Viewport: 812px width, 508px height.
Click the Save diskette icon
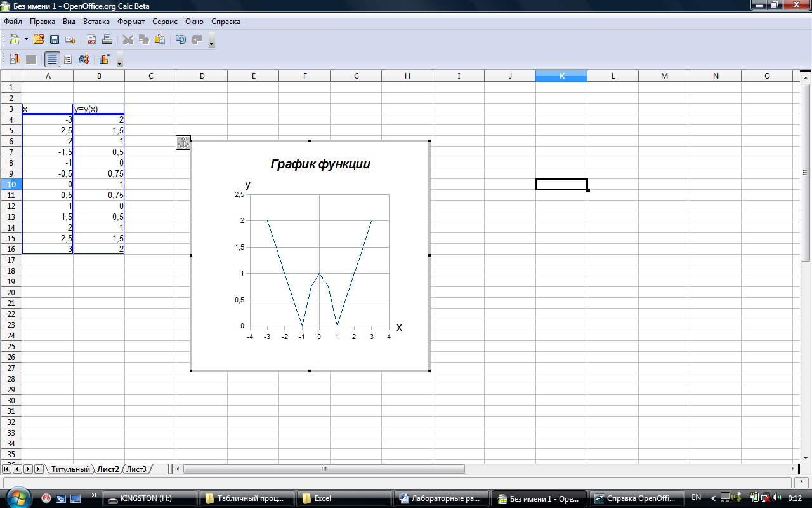tap(55, 39)
